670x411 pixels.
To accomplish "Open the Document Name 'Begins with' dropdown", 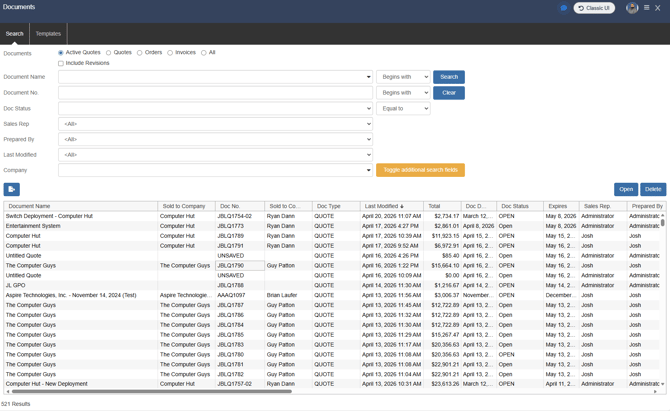I will tap(404, 77).
